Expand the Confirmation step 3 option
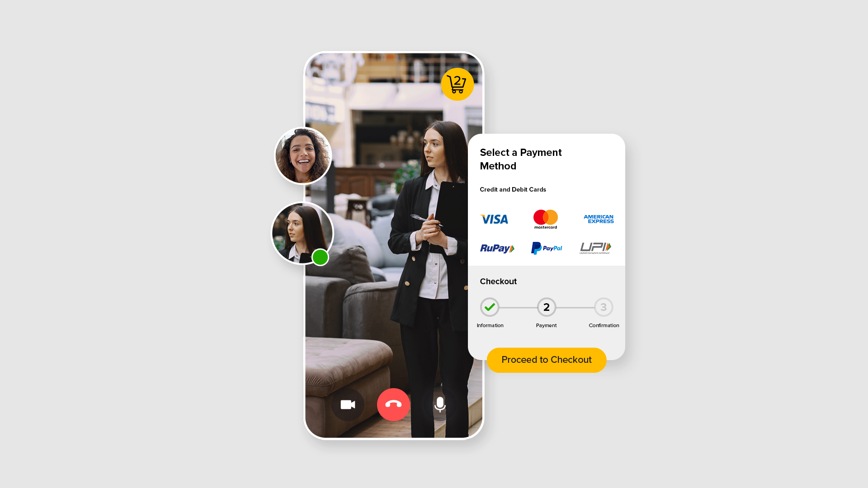This screenshot has height=488, width=868. click(604, 307)
